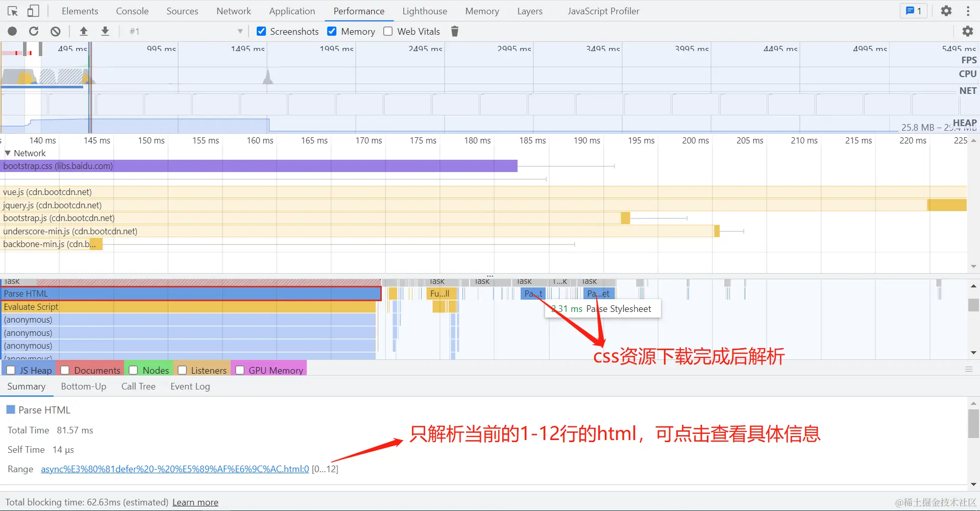Image resolution: width=980 pixels, height=511 pixels.
Task: Click the summary pane vertical scrollbar thumb
Action: pyautogui.click(x=973, y=424)
